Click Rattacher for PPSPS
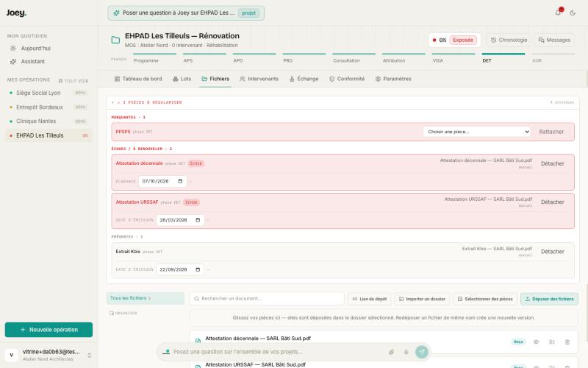This screenshot has width=588, height=368. coord(551,132)
